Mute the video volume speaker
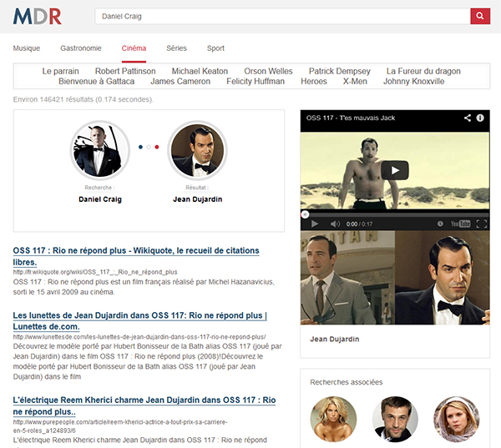The width and height of the screenshot is (501, 448). (x=335, y=224)
